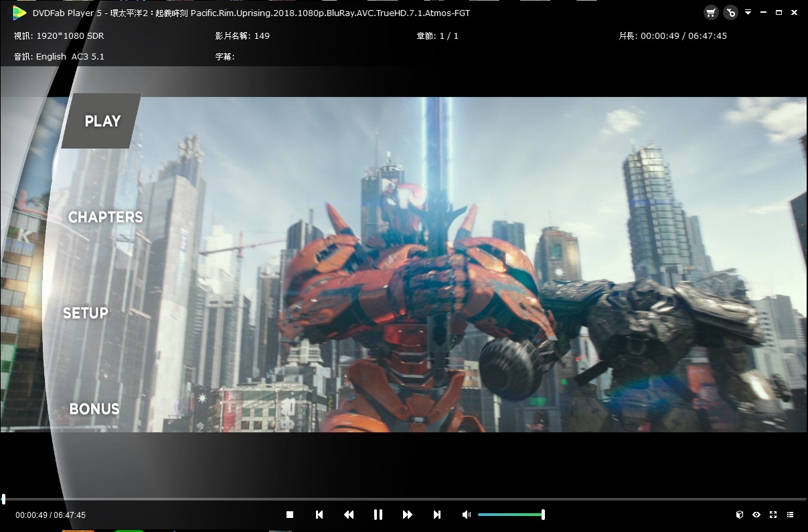This screenshot has width=808, height=532.
Task: Click the chapter indicator 1 / 1
Action: coord(438,36)
